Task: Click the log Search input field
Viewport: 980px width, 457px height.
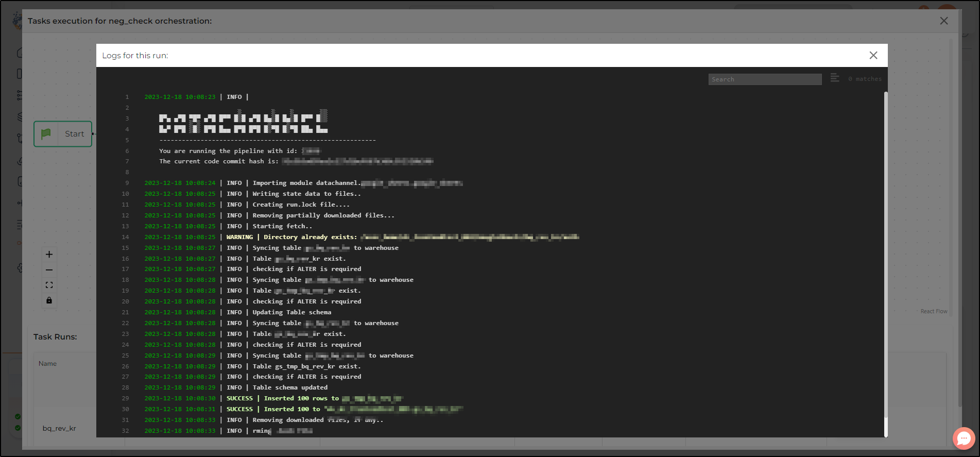Action: coord(765,79)
